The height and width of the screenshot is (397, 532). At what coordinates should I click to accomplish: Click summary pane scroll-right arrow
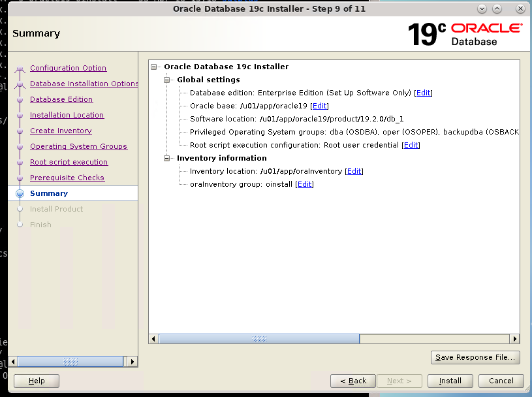tap(514, 339)
